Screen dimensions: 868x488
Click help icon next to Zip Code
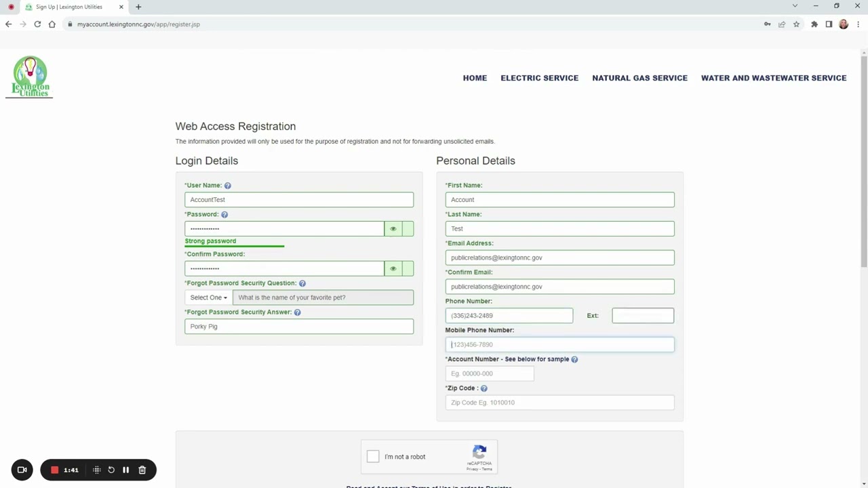coord(484,388)
